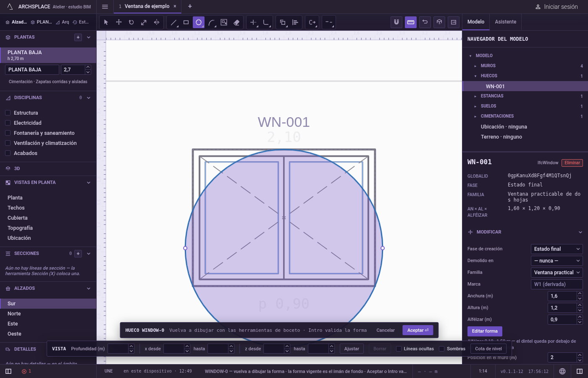Select the arrow pointer tool
588x378 pixels.
(x=106, y=22)
